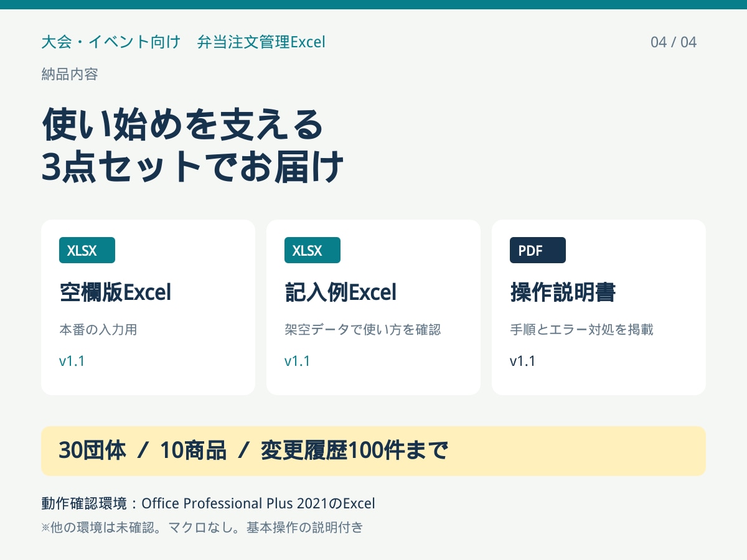Click the 動作確認環境 Office Professional Plus 2021 line

click(208, 503)
